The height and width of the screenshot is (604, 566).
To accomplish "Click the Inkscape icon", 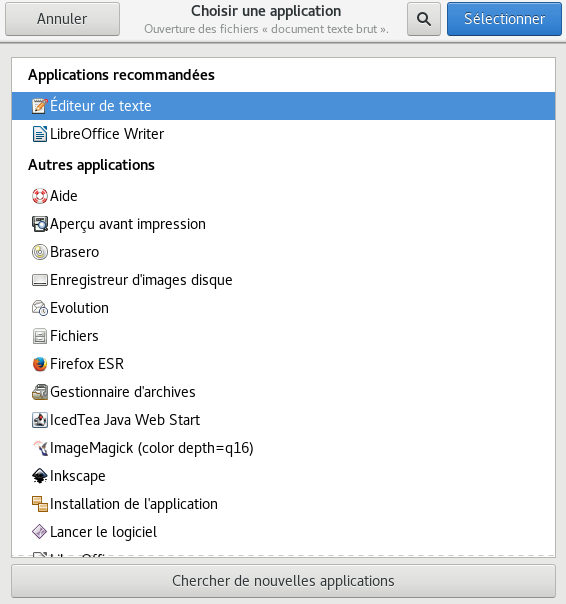I will coord(40,476).
